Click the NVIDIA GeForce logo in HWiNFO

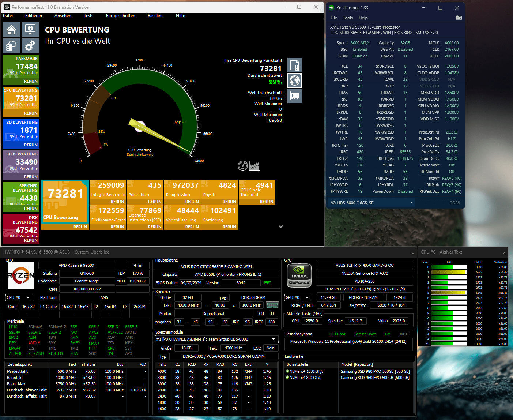coord(299,275)
